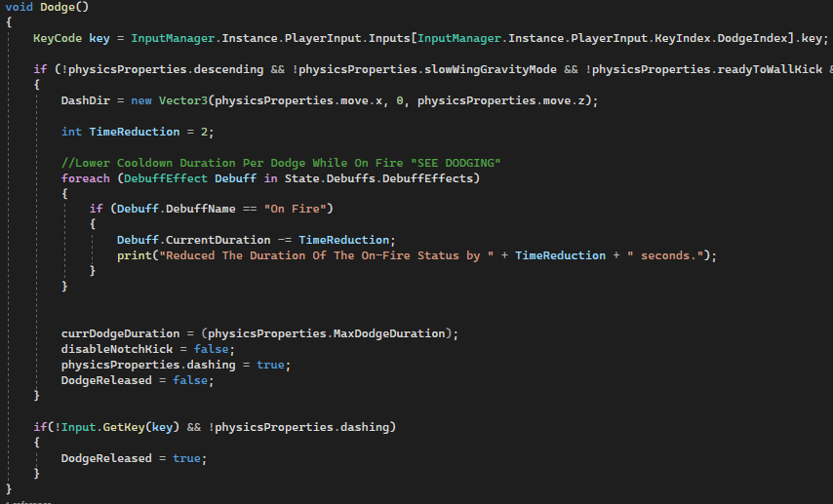
Task: Click physicsProperties.descending in the if condition
Action: (x=166, y=69)
